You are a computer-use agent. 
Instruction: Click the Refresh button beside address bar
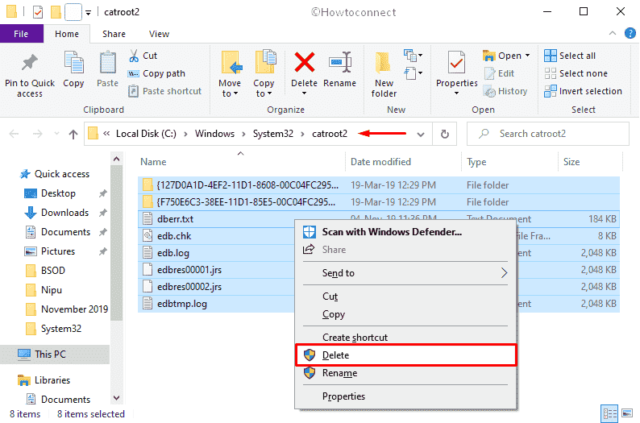point(444,134)
